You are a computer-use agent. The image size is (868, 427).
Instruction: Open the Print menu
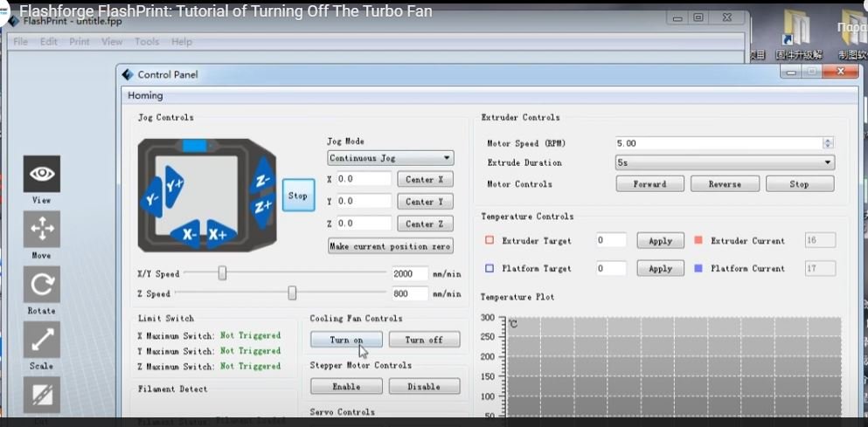[80, 42]
